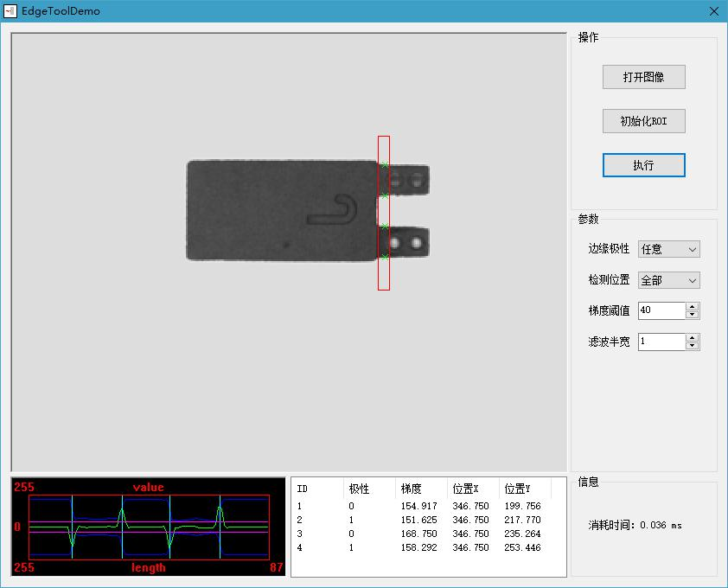728x588 pixels.
Task: Click the EdgeToolDemo title bar icon
Action: click(x=11, y=11)
